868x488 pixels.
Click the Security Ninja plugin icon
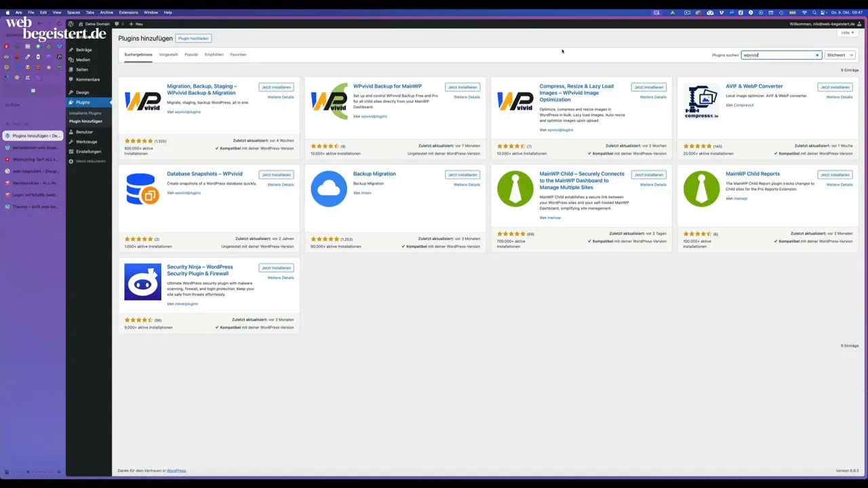[142, 282]
